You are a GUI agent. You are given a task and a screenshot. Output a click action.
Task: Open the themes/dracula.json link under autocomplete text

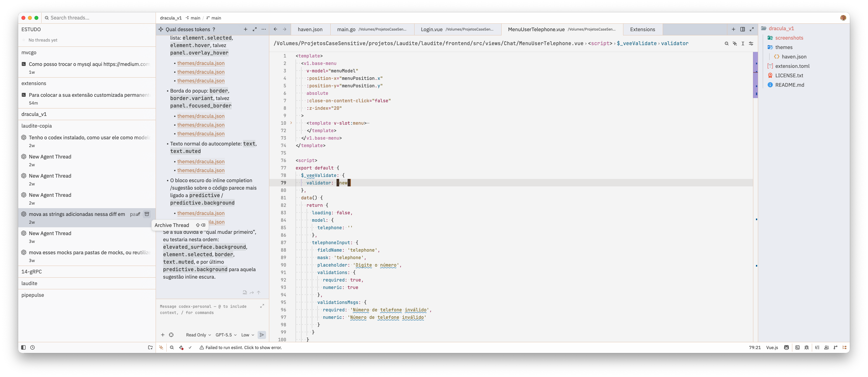tap(201, 161)
